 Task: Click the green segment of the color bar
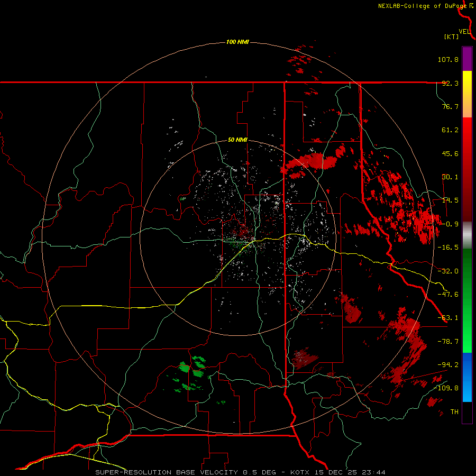467,300
